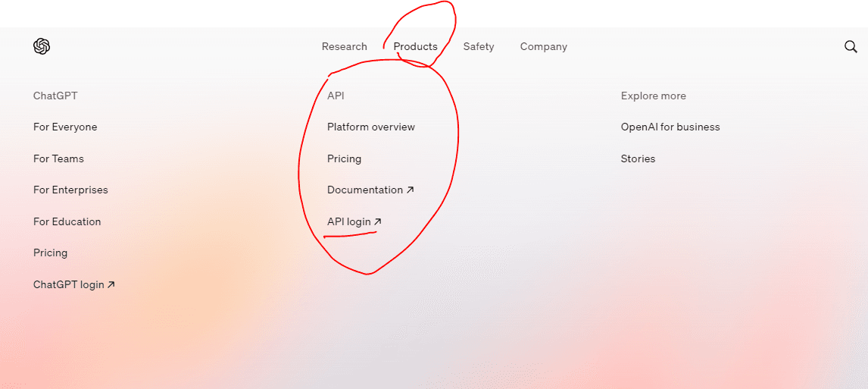Image resolution: width=868 pixels, height=389 pixels.
Task: Open the For Education link
Action: (67, 221)
